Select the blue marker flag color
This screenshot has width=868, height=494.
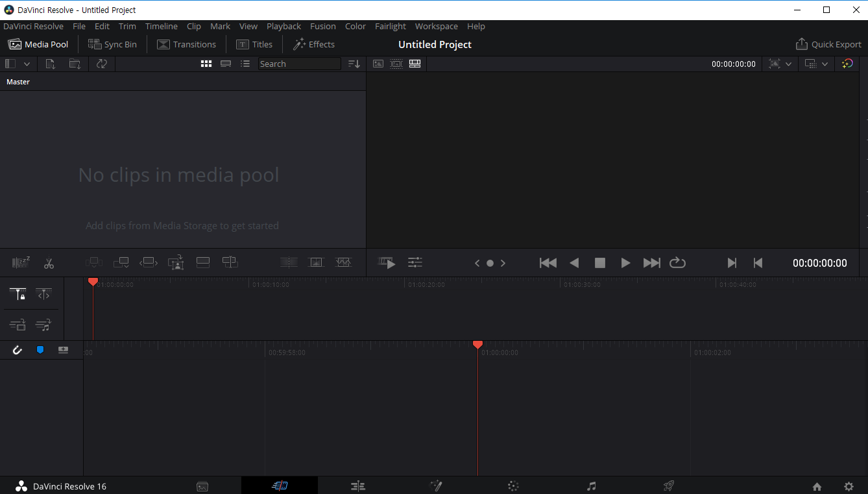pyautogui.click(x=40, y=350)
